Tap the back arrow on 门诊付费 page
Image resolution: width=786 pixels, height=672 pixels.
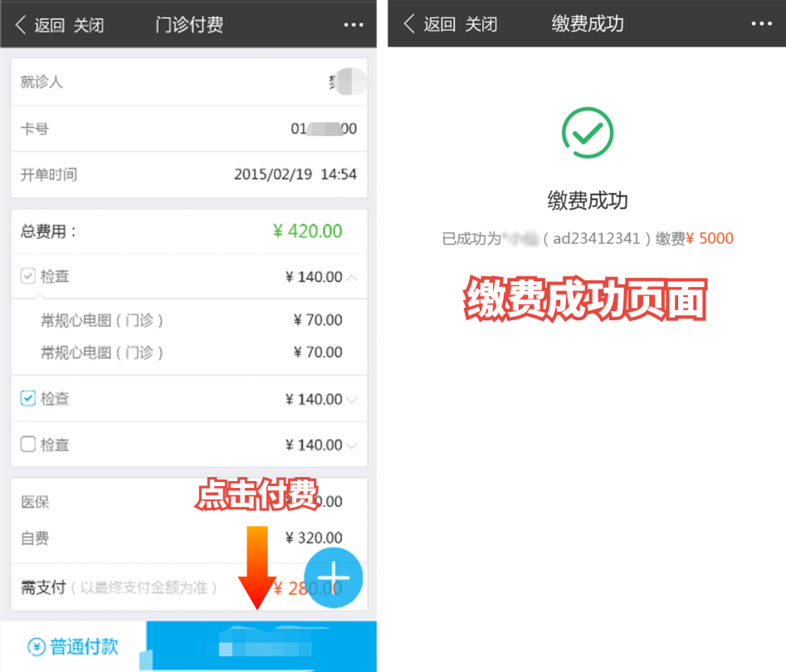pos(21,25)
